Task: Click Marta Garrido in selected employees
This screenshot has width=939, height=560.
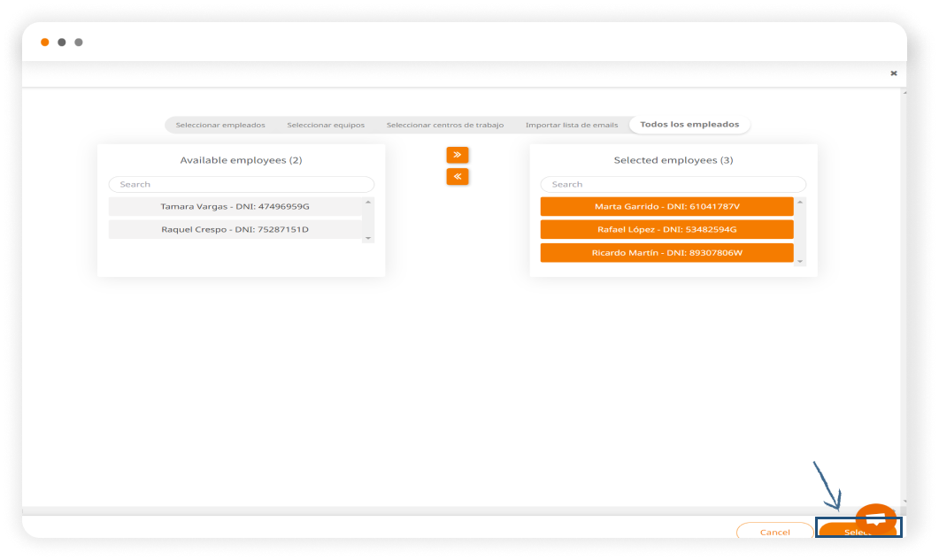Action: (666, 207)
